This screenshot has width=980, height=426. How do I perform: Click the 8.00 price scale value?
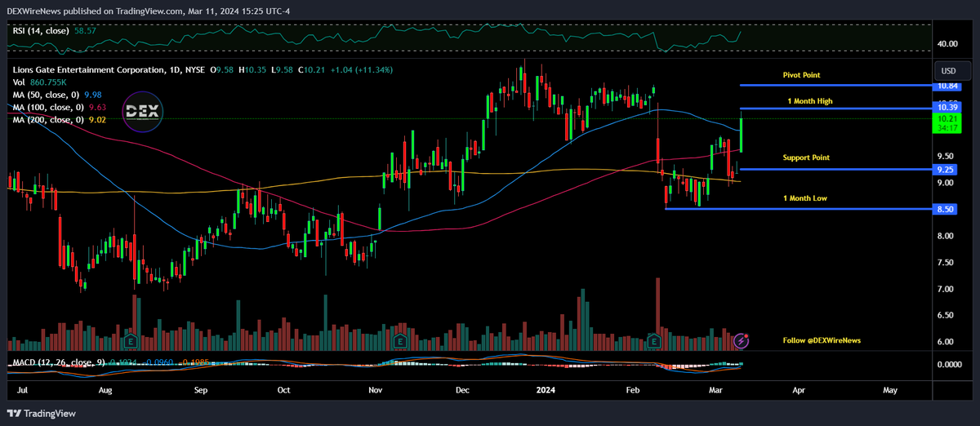coord(947,236)
